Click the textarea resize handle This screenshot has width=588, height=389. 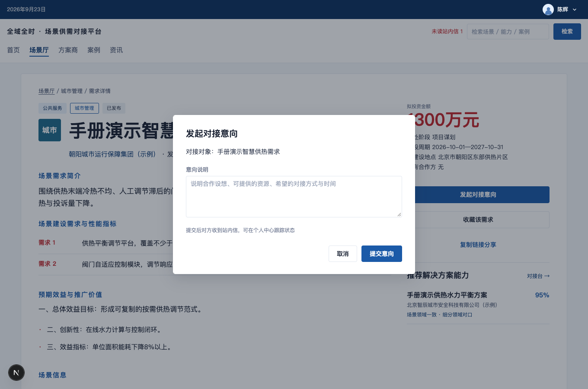[x=399, y=214]
